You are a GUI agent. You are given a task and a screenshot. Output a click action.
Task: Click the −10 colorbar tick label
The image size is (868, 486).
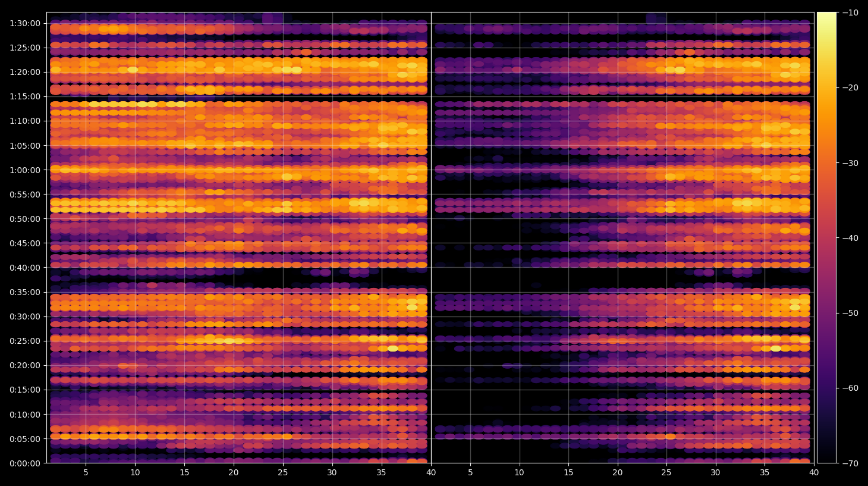click(x=850, y=12)
